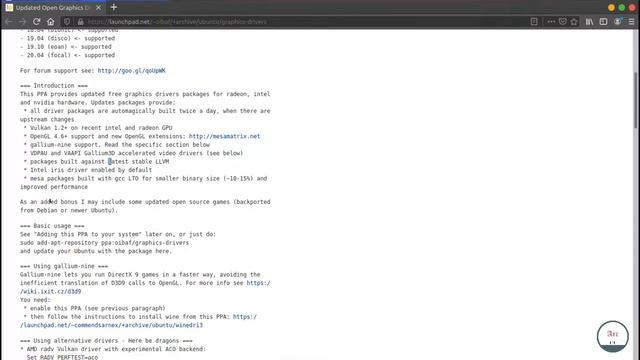Open the Firefox home page
Screen dimensions: 640x360
[51, 22]
